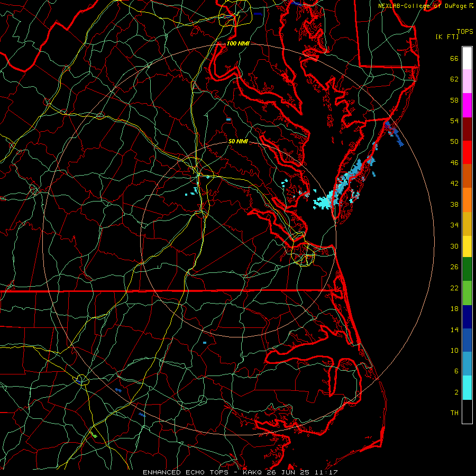Image resolution: width=476 pixels, height=476 pixels.
Task: Click the cyan legend swatch
Action: pyautogui.click(x=467, y=388)
